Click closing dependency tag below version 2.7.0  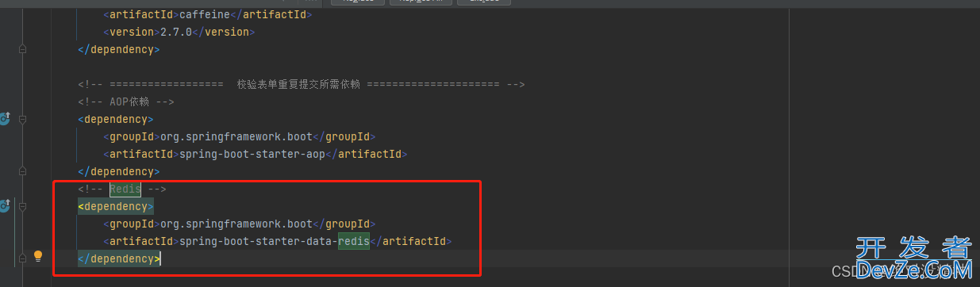[119, 49]
